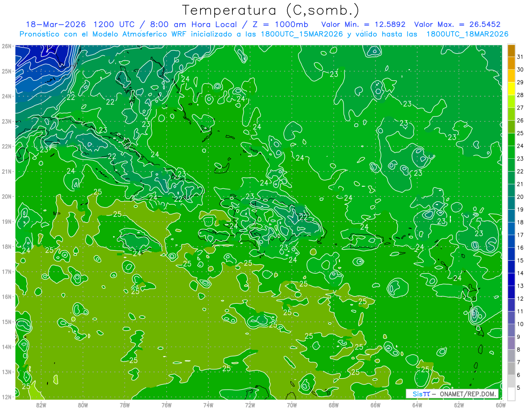Click the "62W" longitude axis label
The width and height of the screenshot is (532, 411).
459,405
